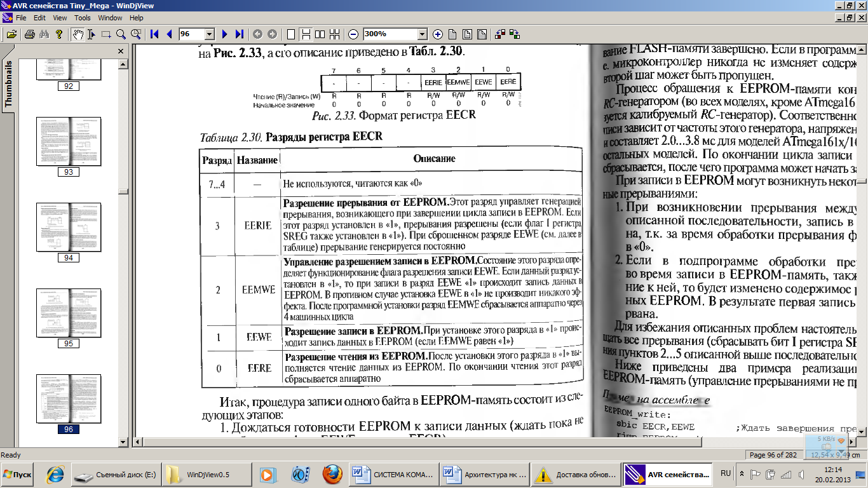
Task: Click document vertical scrollbar down arrow
Action: (x=863, y=431)
